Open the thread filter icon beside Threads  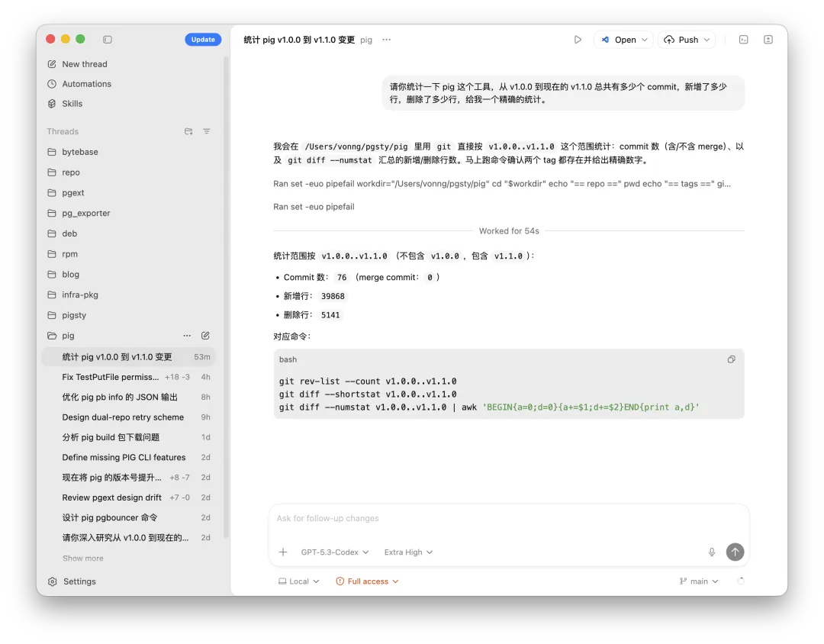coord(206,131)
